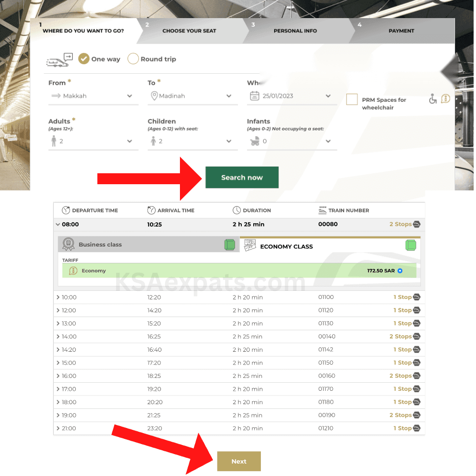The image size is (476, 476).
Task: Switch to the Economy class tab
Action: [330, 246]
